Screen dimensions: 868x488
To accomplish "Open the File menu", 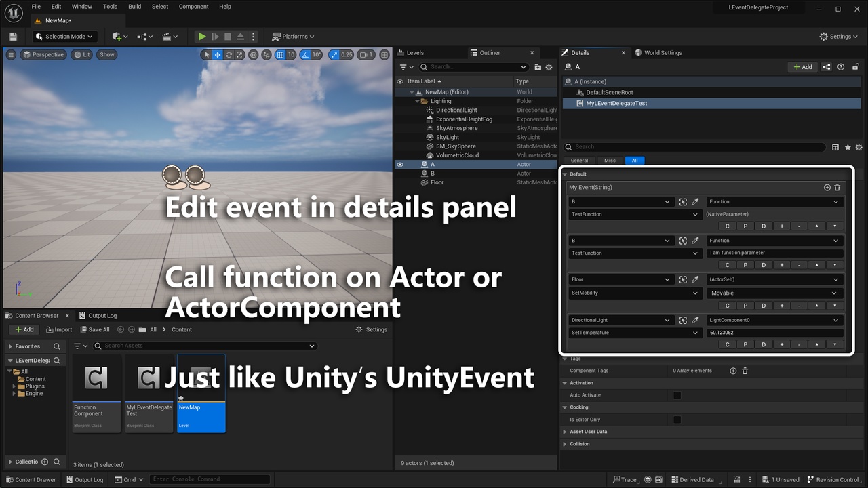I will pos(37,7).
